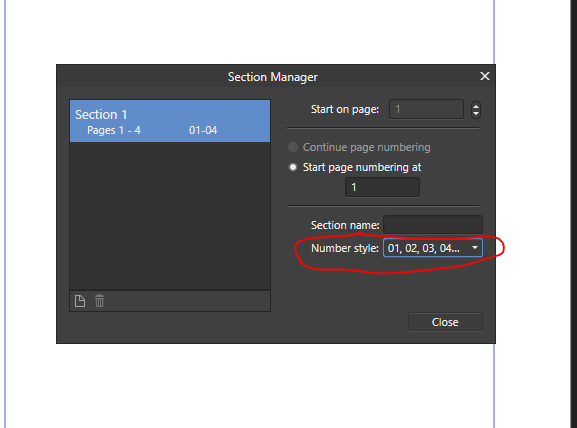Decrease Start on page with down arrow
The height and width of the screenshot is (428, 577).
[x=476, y=114]
